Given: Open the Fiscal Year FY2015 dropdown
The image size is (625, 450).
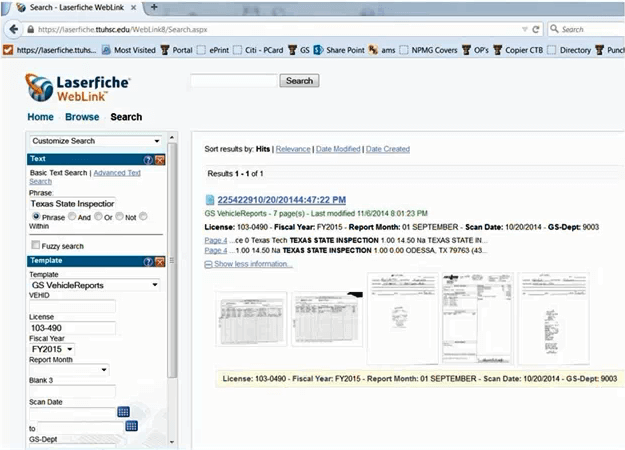Looking at the screenshot, I should coord(52,349).
